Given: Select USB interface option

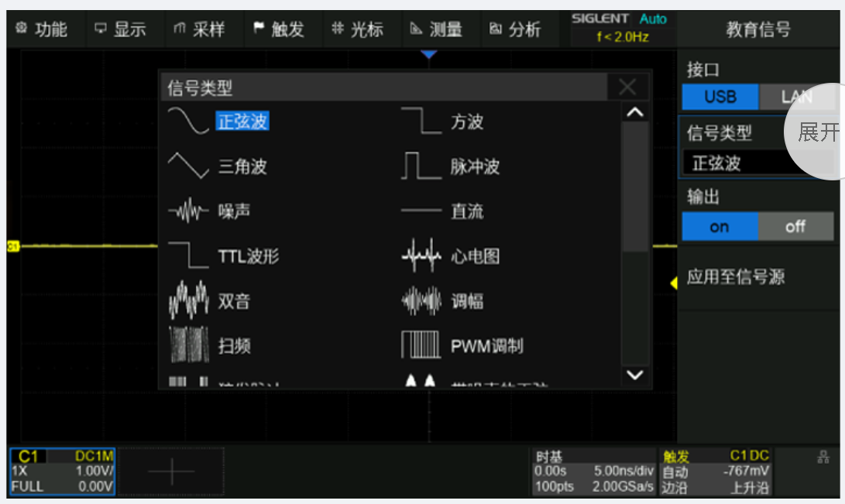Looking at the screenshot, I should [x=720, y=98].
